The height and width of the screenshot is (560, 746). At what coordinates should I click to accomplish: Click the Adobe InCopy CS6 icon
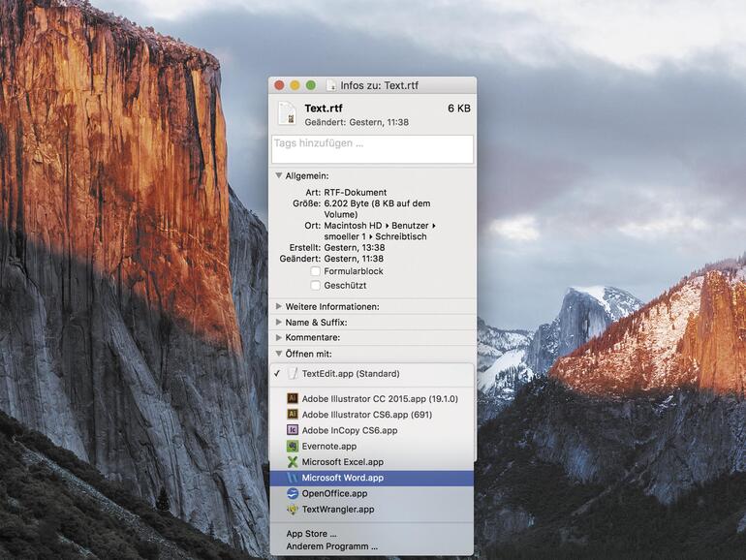point(293,429)
